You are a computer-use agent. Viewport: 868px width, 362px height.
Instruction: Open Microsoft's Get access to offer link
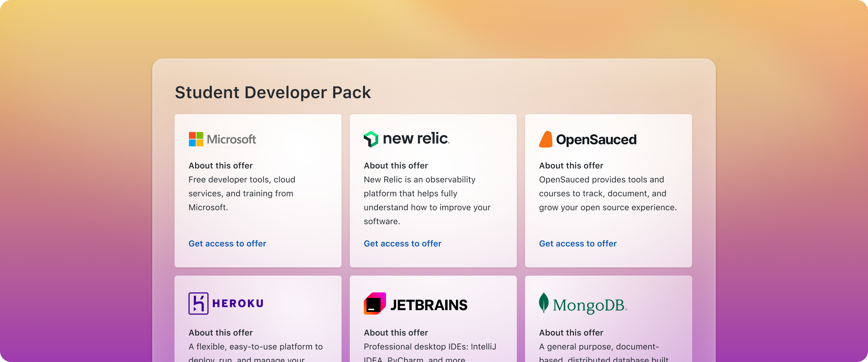pyautogui.click(x=227, y=244)
